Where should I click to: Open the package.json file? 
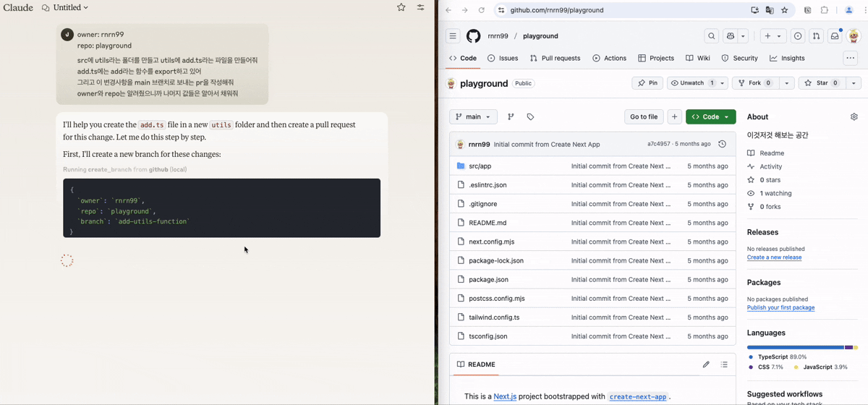(488, 279)
